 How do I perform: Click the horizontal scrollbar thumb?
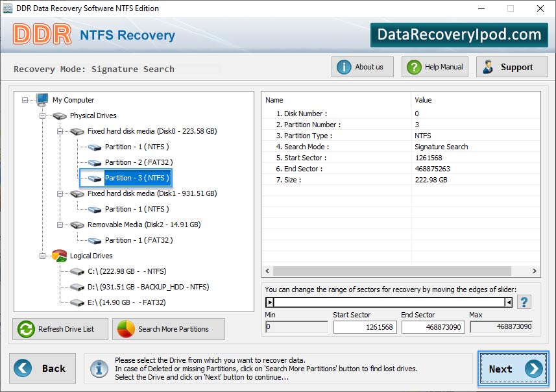coord(392,271)
